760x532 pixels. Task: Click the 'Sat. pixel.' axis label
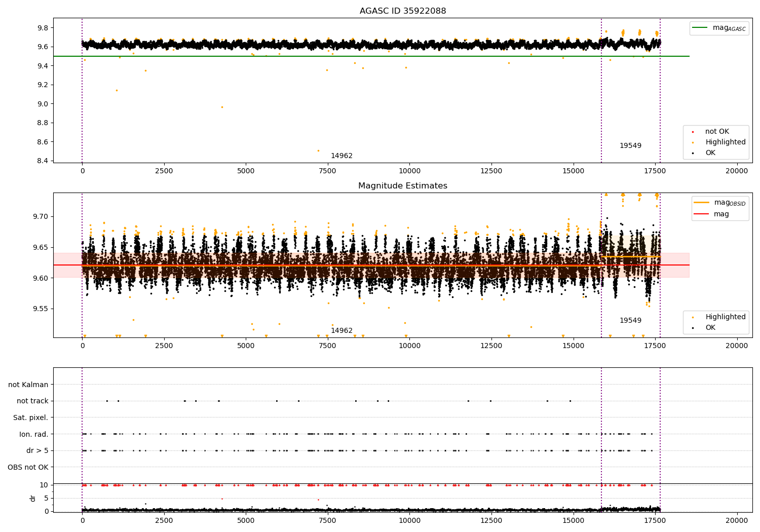click(31, 417)
